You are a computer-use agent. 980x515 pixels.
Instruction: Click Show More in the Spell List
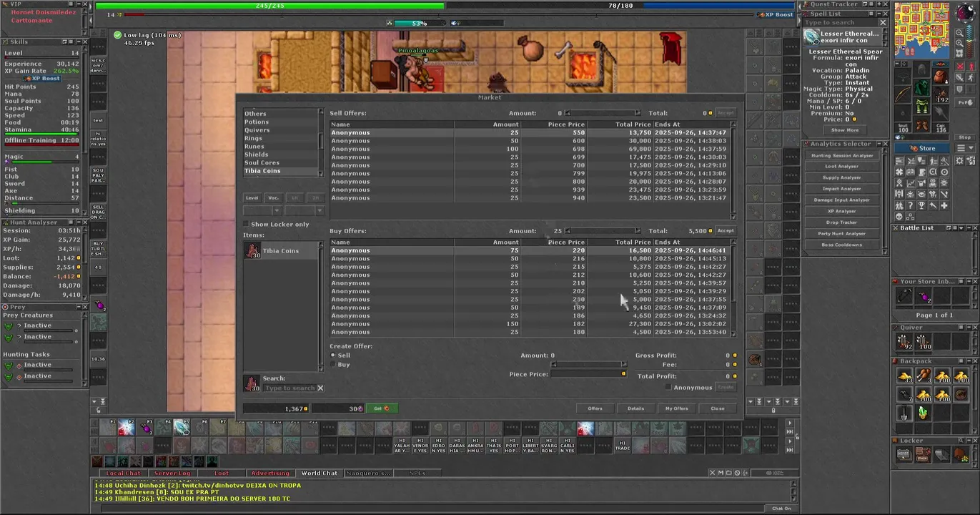845,130
